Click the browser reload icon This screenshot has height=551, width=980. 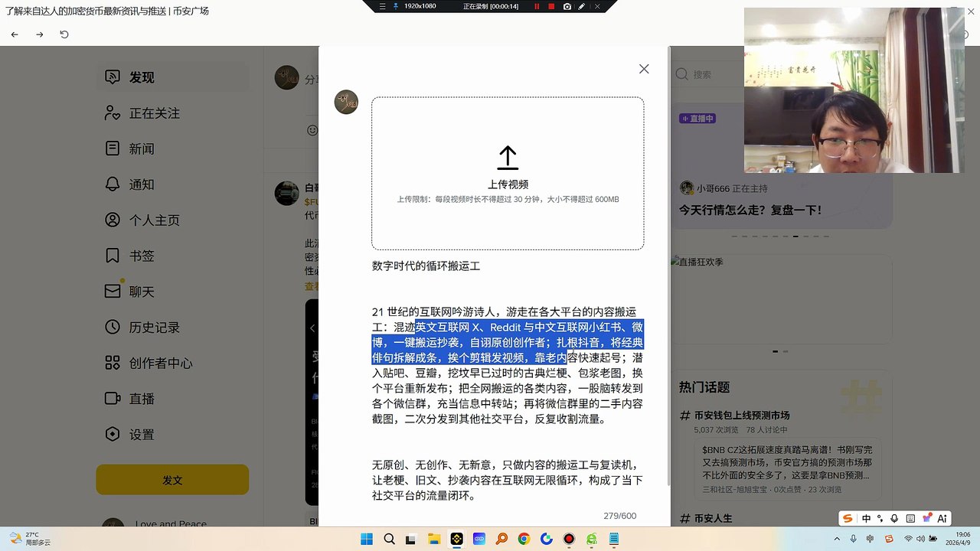point(64,34)
